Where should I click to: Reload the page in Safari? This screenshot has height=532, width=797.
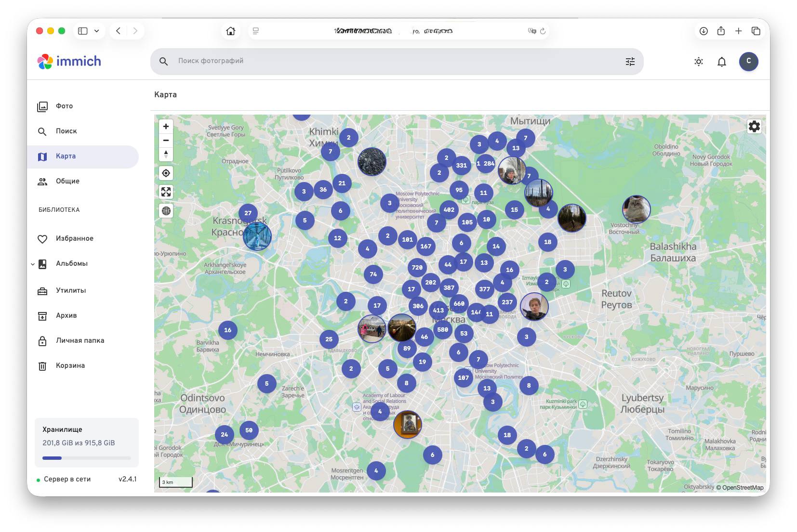pyautogui.click(x=543, y=31)
